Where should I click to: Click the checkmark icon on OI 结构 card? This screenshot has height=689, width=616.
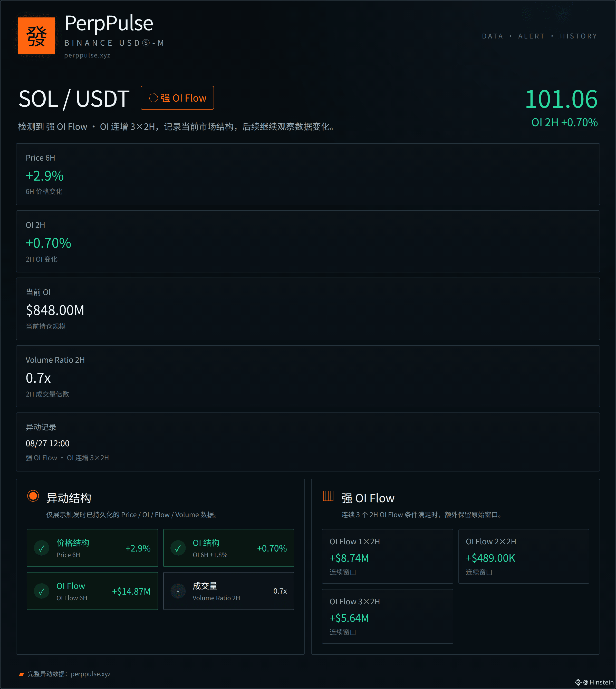click(x=178, y=548)
